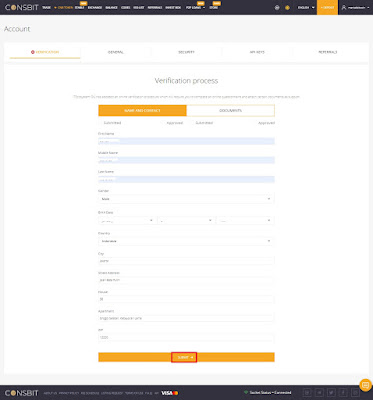Click the Street Address input field
Image resolution: width=373 pixels, height=400 pixels.
pyautogui.click(x=186, y=280)
